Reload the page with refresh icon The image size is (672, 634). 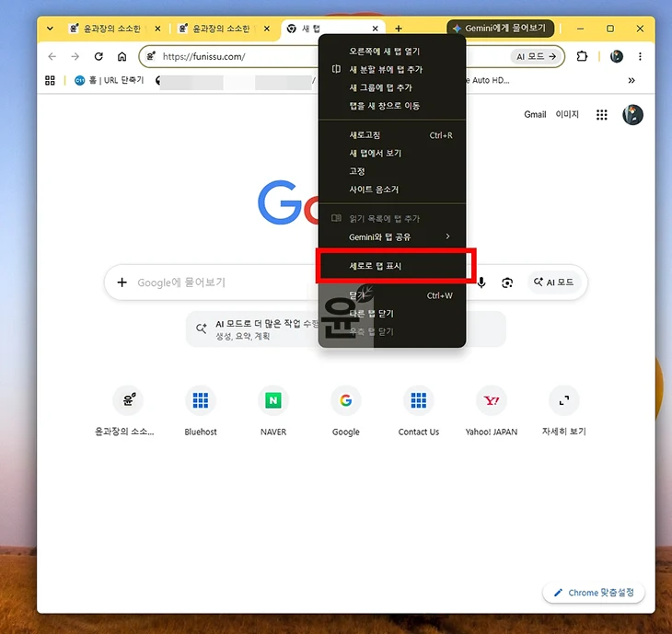(98, 56)
